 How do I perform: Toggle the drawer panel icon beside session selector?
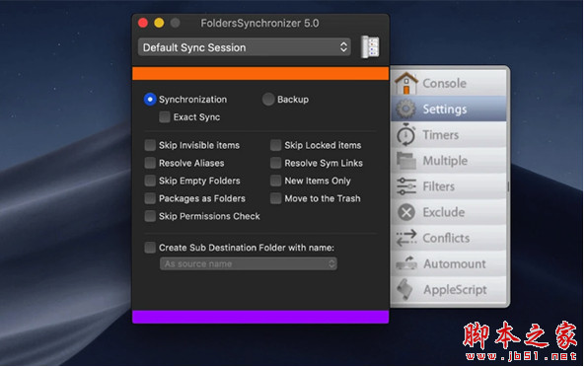coord(370,47)
